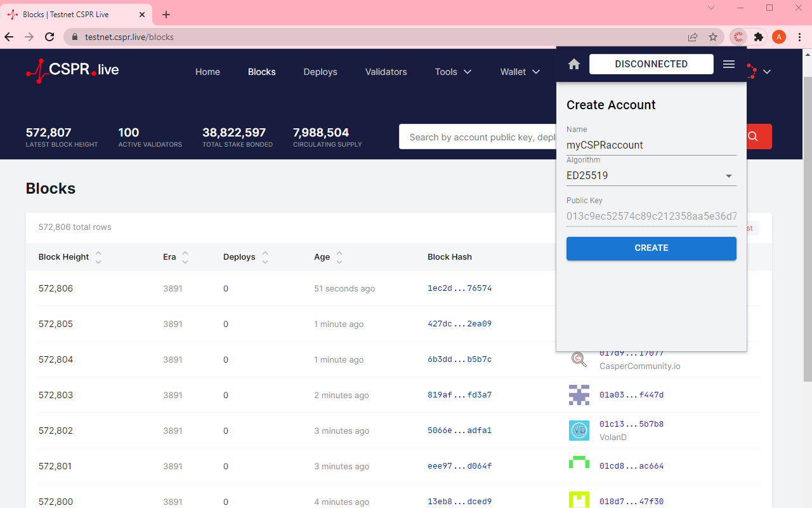The height and width of the screenshot is (508, 812).
Task: Expand the Wallet menu dropdown
Action: (520, 72)
